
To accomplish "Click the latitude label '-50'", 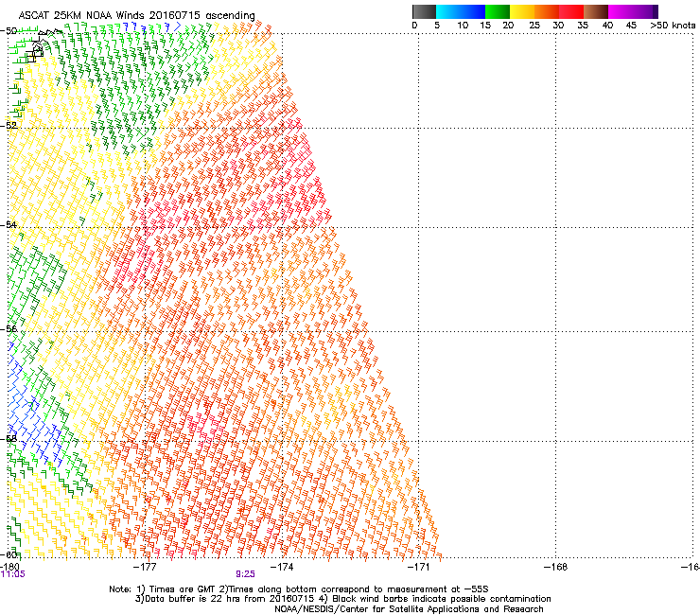I will pos(9,31).
